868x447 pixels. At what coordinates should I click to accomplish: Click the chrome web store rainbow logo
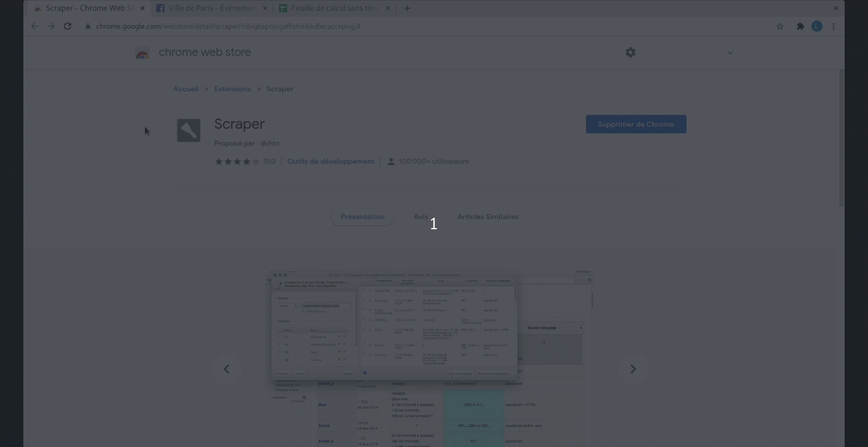(142, 53)
